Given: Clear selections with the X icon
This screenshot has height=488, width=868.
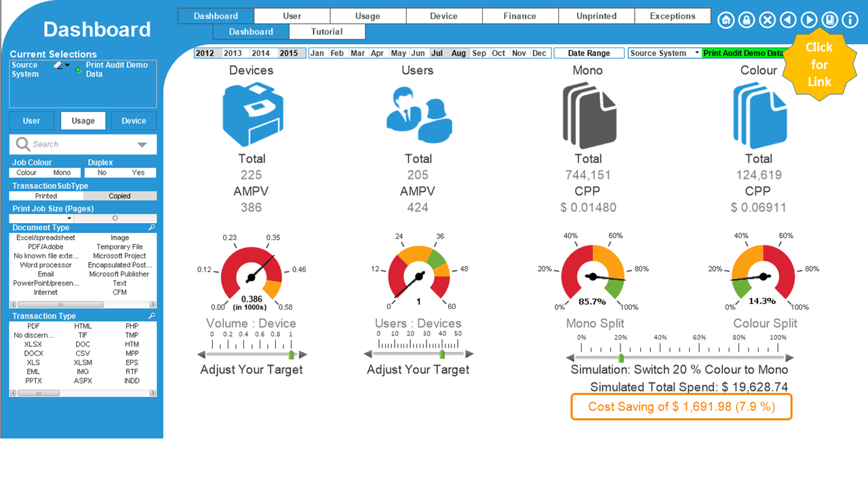Looking at the screenshot, I should tap(767, 20).
